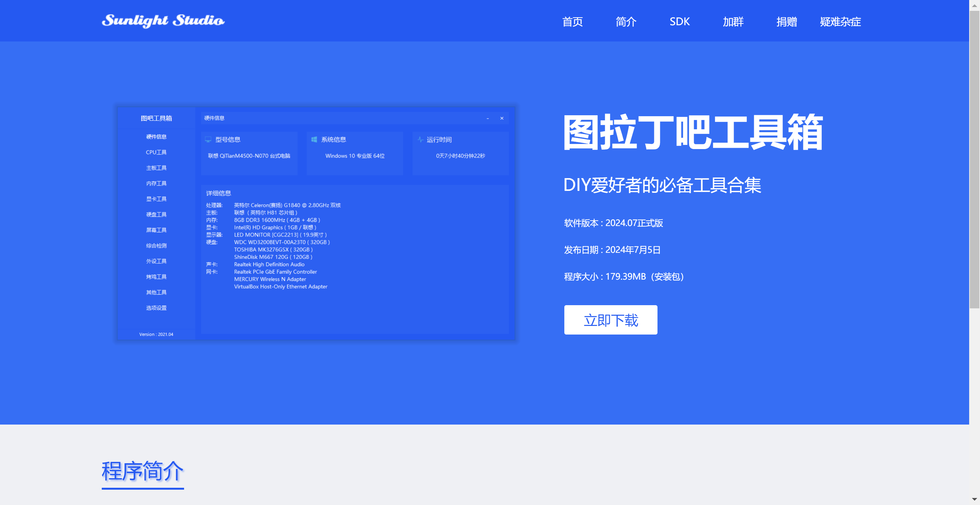Click 软件版本 : 2024.07正式版 text

pos(613,223)
